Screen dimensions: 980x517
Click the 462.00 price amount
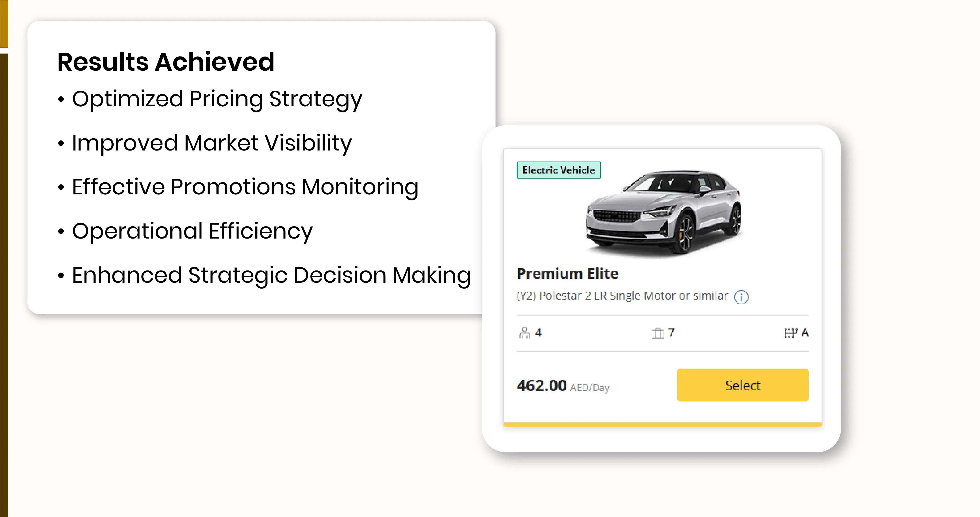tap(541, 385)
